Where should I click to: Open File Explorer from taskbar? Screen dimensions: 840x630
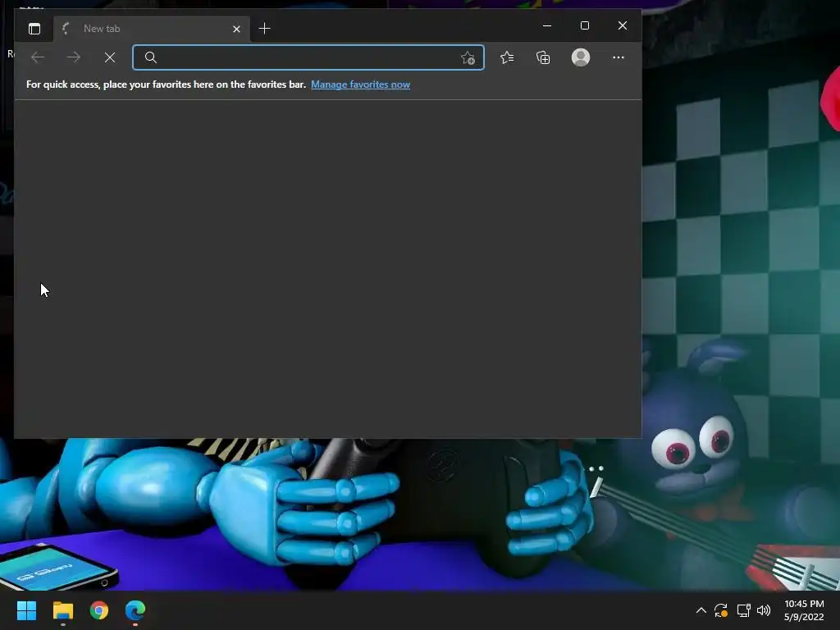pos(62,610)
